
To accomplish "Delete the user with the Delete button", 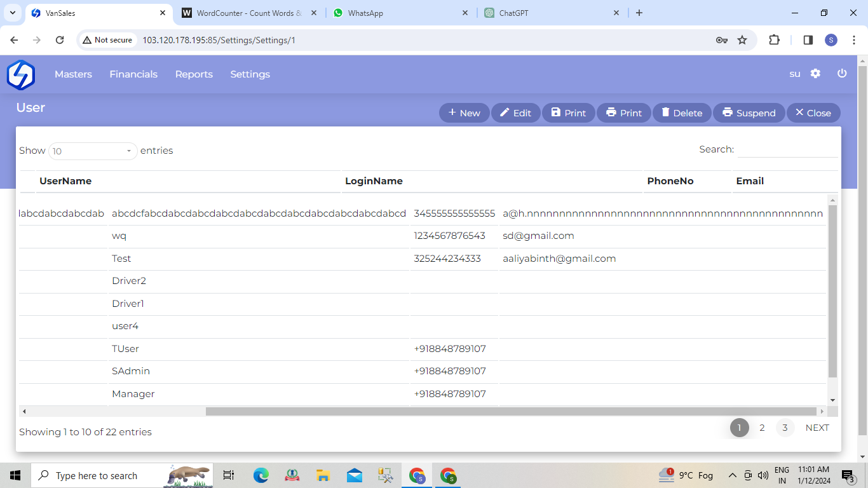I will click(681, 113).
